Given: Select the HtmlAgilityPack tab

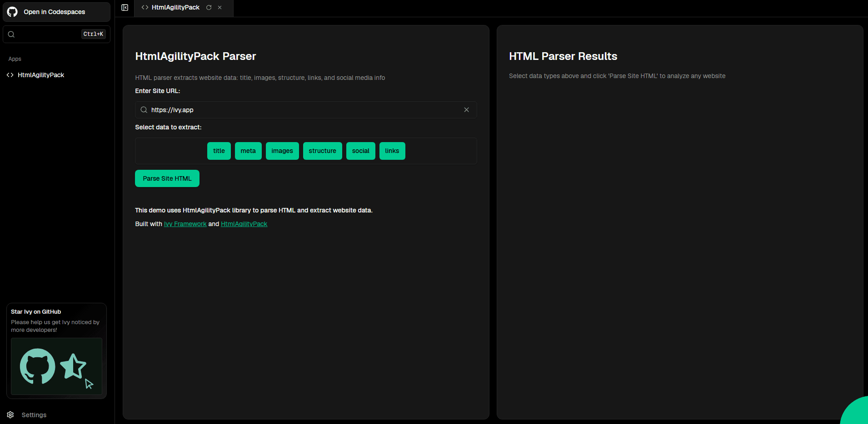Looking at the screenshot, I should click(175, 8).
